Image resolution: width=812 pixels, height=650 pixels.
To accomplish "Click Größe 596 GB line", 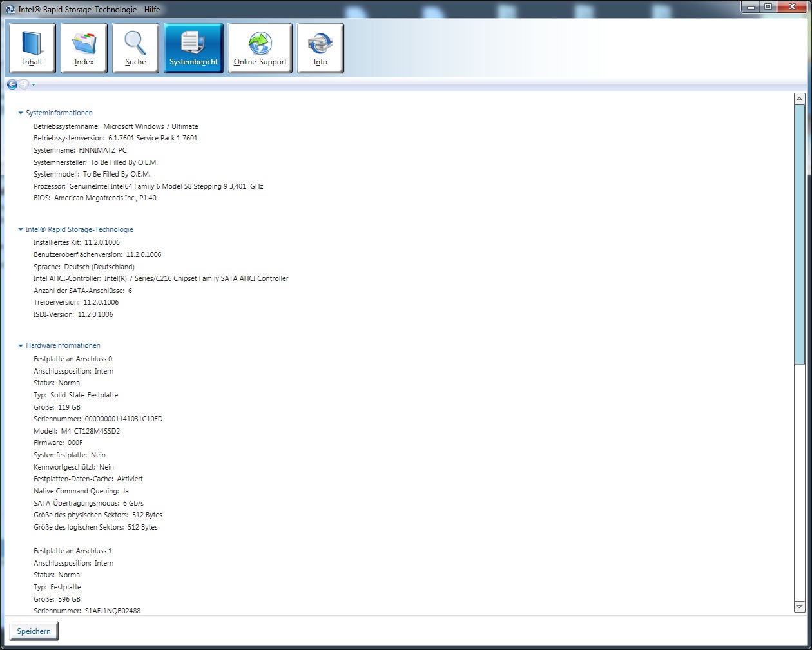I will click(57, 599).
